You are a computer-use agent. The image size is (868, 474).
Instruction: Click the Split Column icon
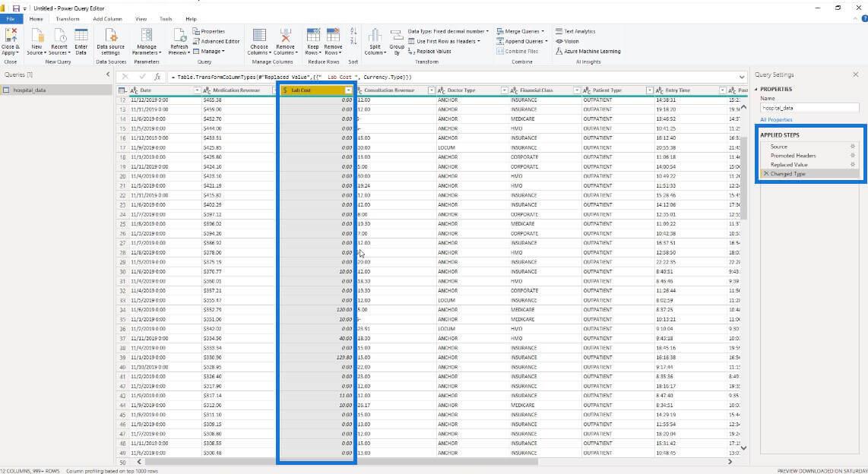(375, 35)
